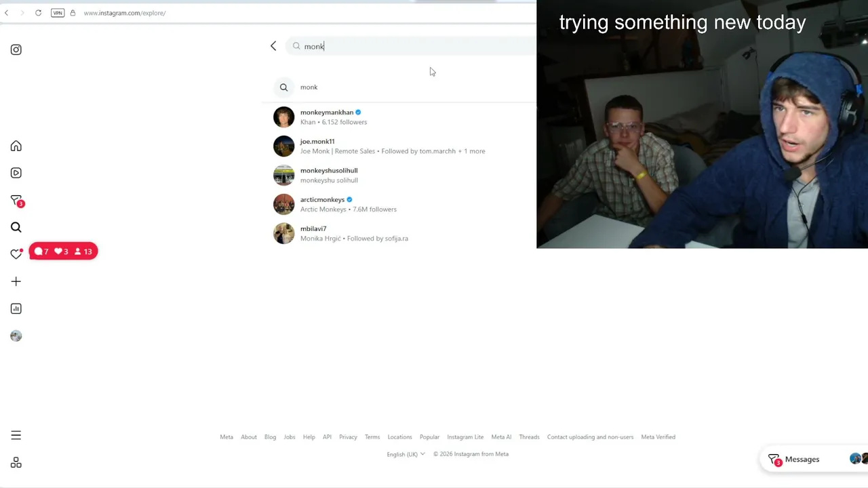Open joe.monk11 profile result
Image resolution: width=868 pixels, height=488 pixels.
click(x=400, y=146)
